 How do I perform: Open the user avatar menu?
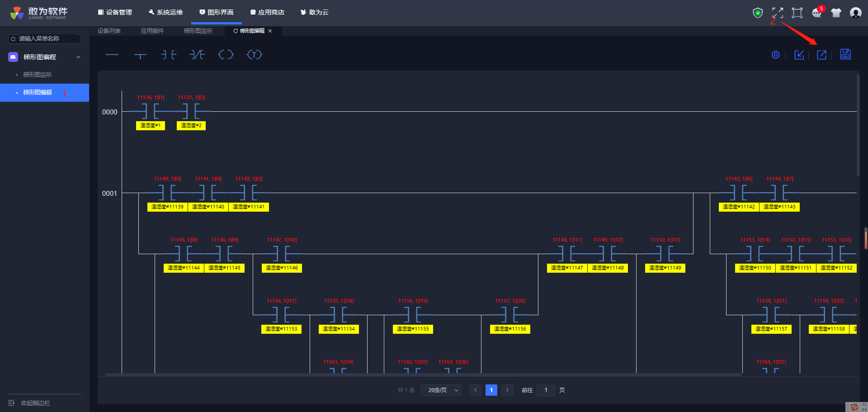click(855, 13)
